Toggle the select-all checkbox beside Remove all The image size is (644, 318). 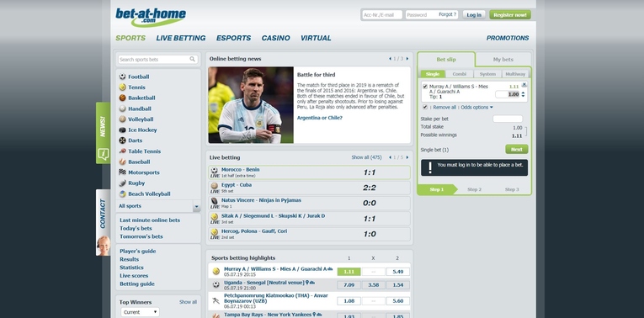(x=425, y=107)
